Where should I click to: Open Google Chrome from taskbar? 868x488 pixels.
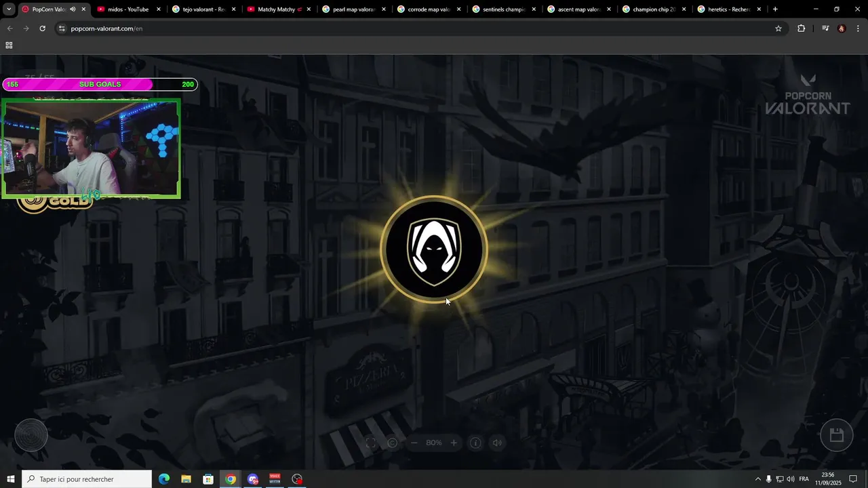coord(231,479)
